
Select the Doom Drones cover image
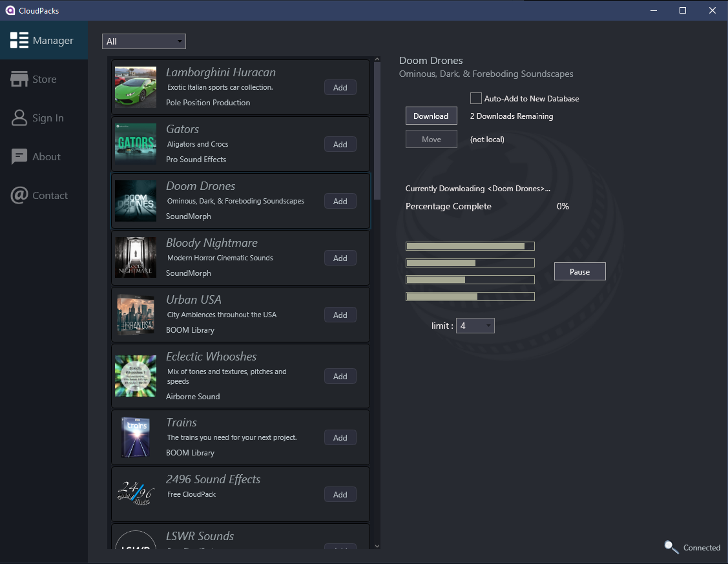coord(136,201)
